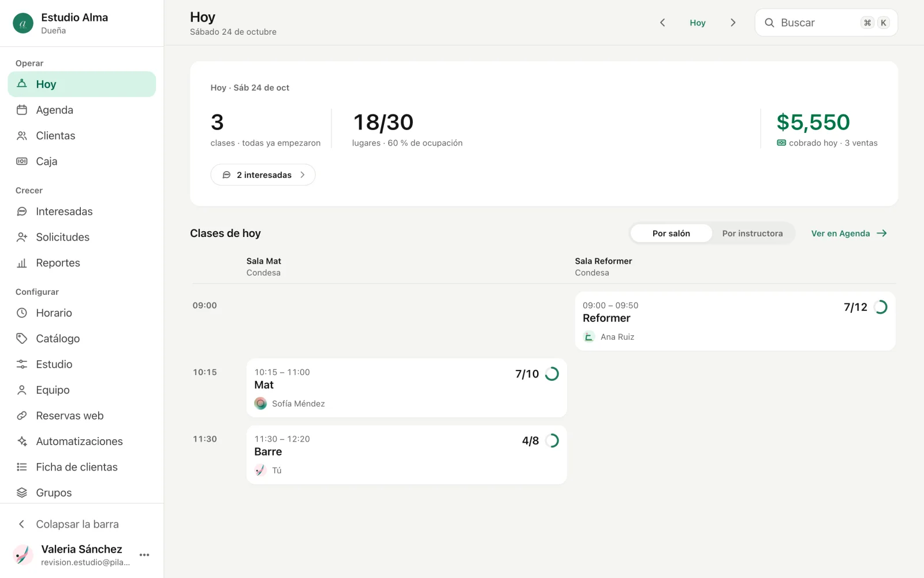Open the Reformer 09:00 class card
The height and width of the screenshot is (578, 924).
tap(735, 321)
